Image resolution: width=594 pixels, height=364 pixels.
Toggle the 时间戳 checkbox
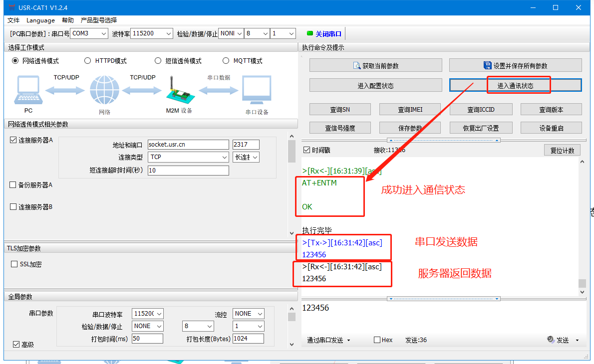tap(306, 150)
